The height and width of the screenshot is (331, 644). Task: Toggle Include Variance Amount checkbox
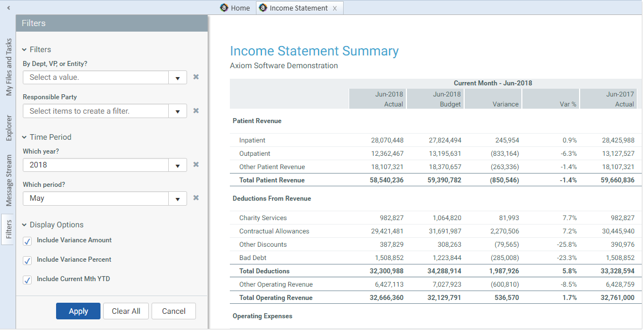coord(28,241)
